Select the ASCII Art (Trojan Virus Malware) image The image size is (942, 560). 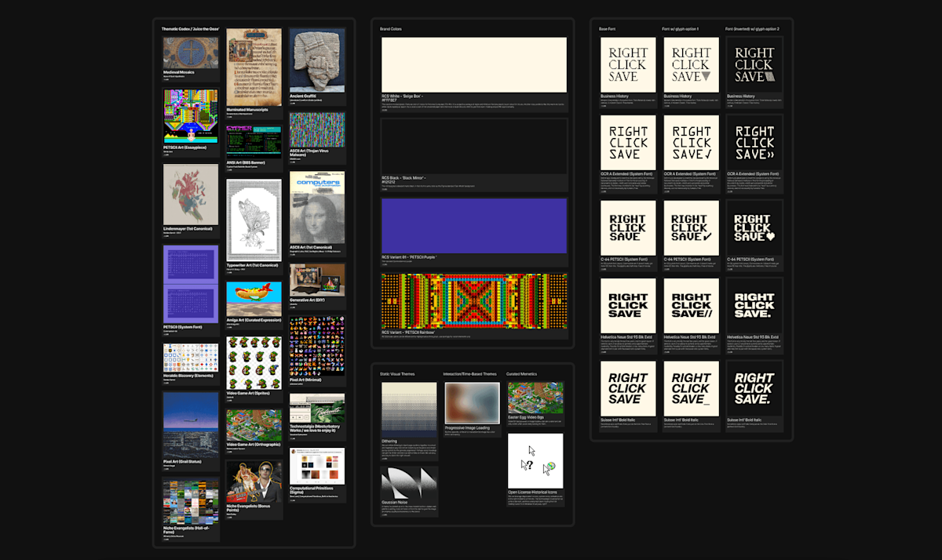[317, 131]
